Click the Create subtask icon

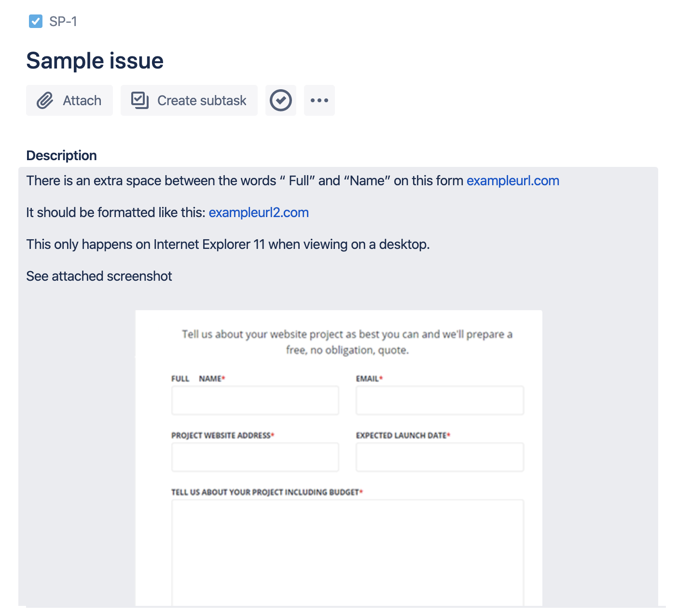tap(139, 100)
